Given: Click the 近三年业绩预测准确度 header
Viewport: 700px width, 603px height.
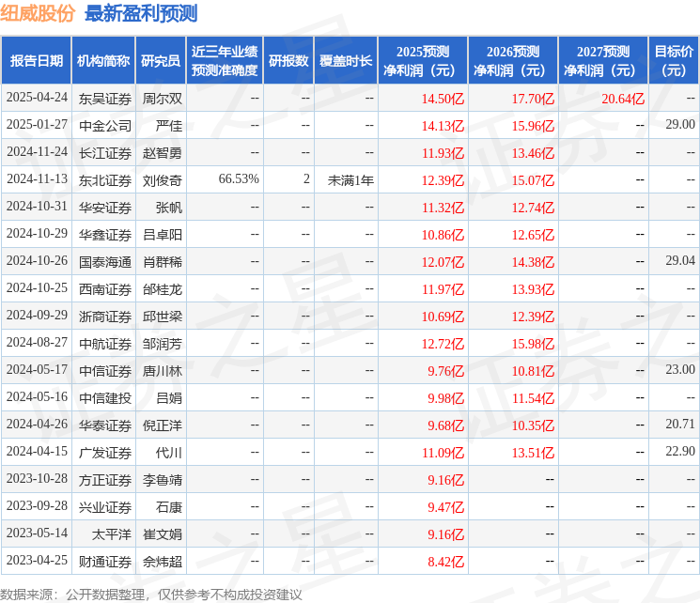Looking at the screenshot, I should 225,61.
